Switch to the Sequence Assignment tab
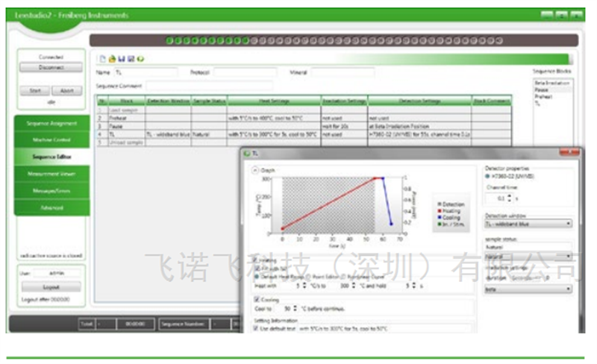Image resolution: width=597 pixels, height=364 pixels. tap(52, 123)
